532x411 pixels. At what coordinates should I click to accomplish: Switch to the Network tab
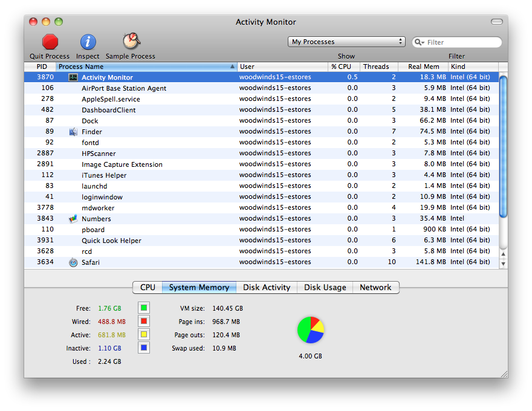375,287
